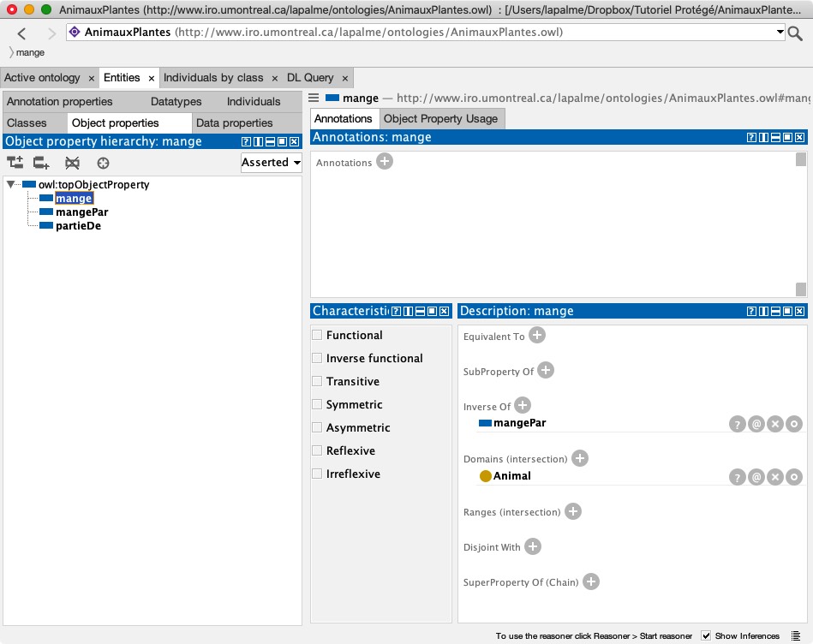Screen dimensions: 813x644
Task: Click the search magnifier icon
Action: [796, 33]
